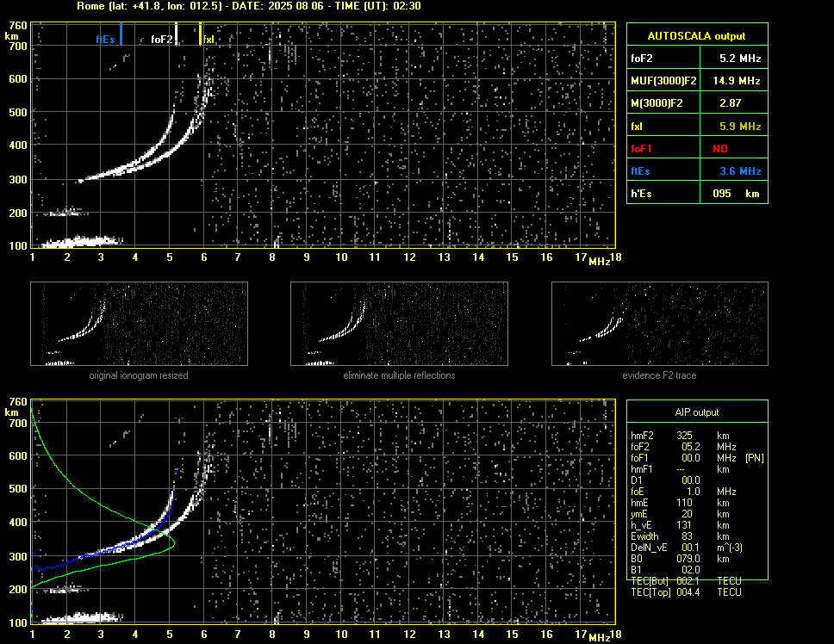The width and height of the screenshot is (834, 644).
Task: Click the red 'NO' foF1 value
Action: click(x=720, y=149)
